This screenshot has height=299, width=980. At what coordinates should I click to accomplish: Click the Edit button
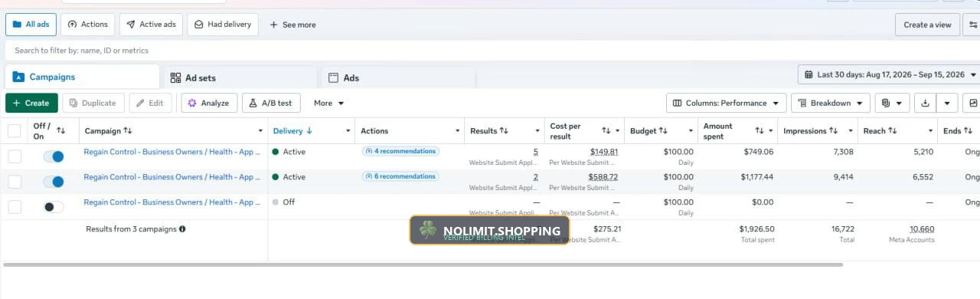pyautogui.click(x=151, y=103)
